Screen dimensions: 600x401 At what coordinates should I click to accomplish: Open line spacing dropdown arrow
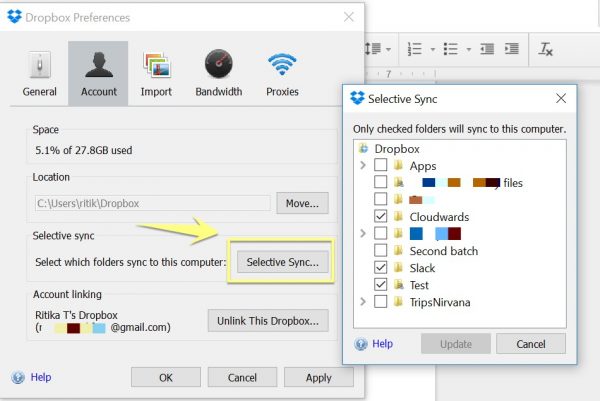(x=388, y=49)
